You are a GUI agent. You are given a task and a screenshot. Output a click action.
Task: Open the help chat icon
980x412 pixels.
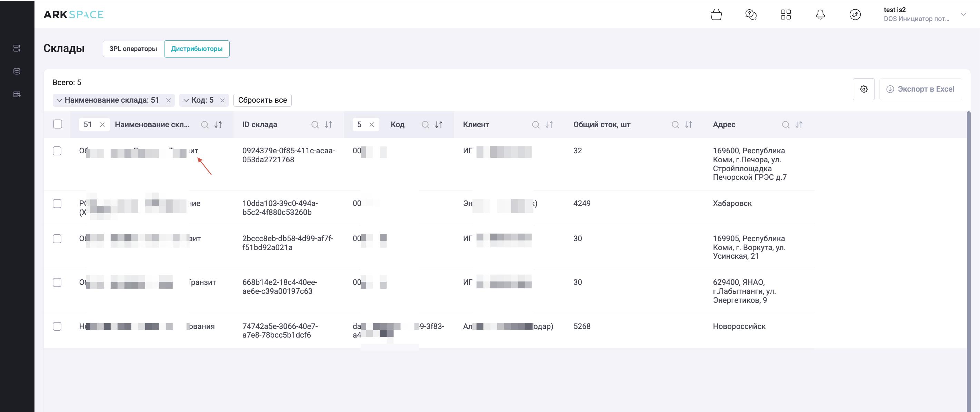click(751, 15)
